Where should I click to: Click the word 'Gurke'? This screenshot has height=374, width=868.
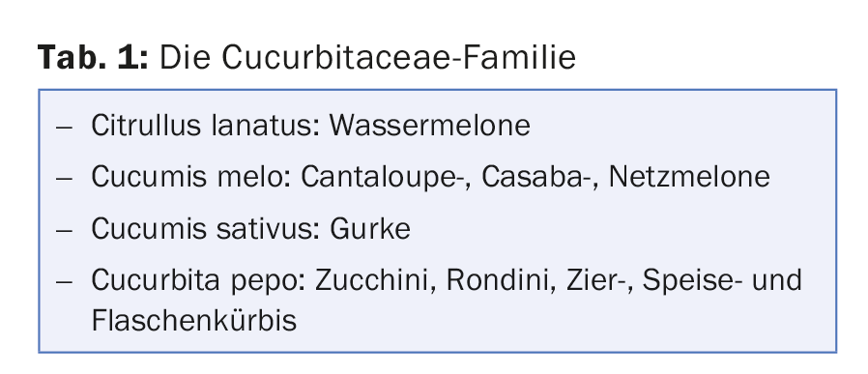(370, 228)
